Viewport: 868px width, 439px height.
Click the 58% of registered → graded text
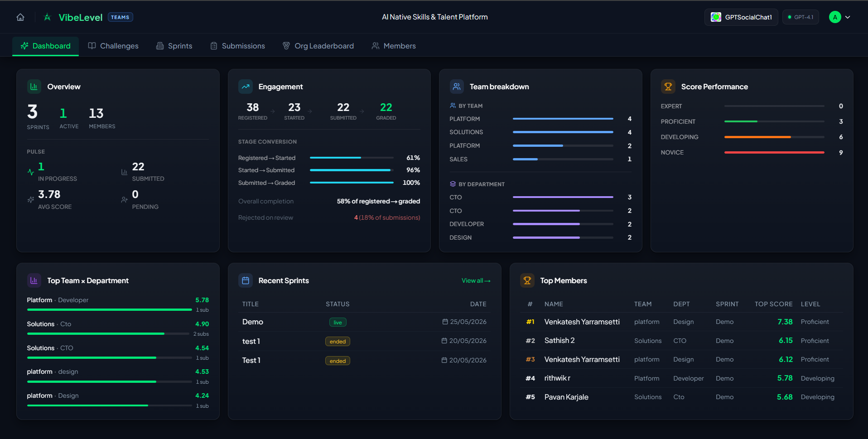(378, 201)
